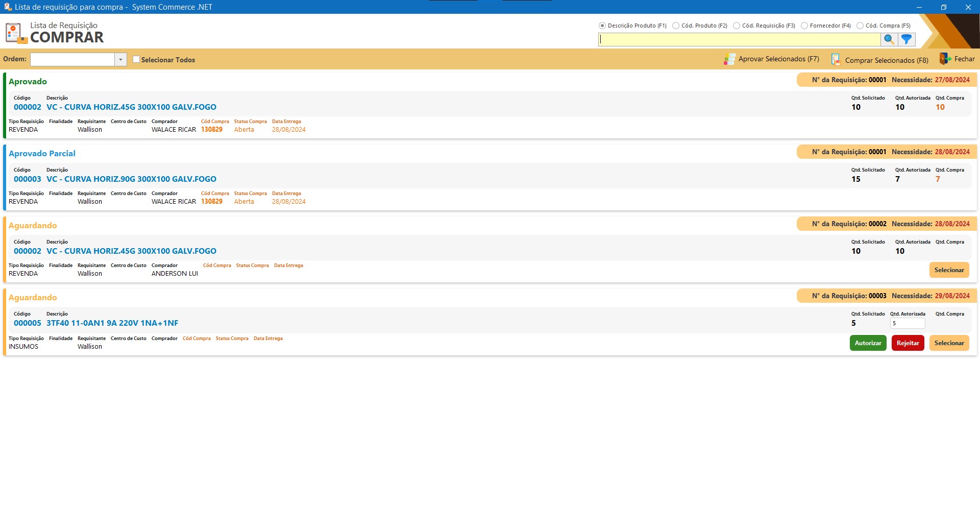Choose the Fornecedor (F4) search option

click(804, 26)
